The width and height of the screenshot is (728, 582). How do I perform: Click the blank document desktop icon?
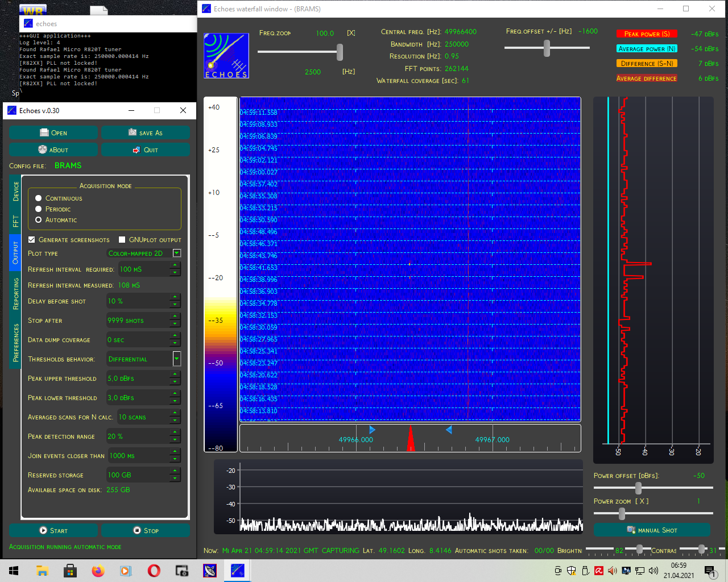click(99, 10)
